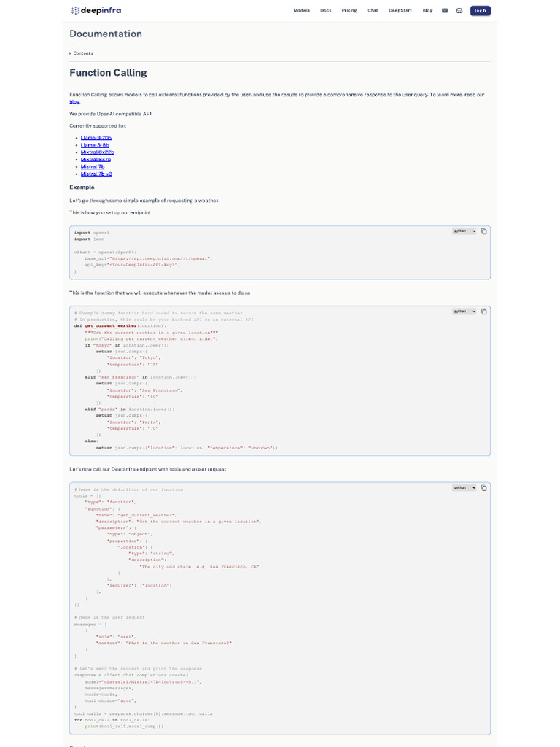Copy the get_current_weather function code
560x747 pixels.
pos(484,311)
